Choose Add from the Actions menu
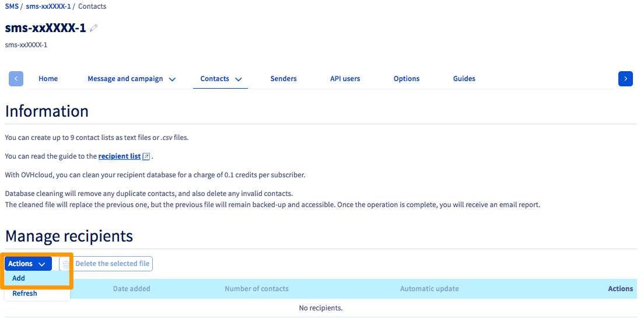644x325 pixels. [x=19, y=278]
